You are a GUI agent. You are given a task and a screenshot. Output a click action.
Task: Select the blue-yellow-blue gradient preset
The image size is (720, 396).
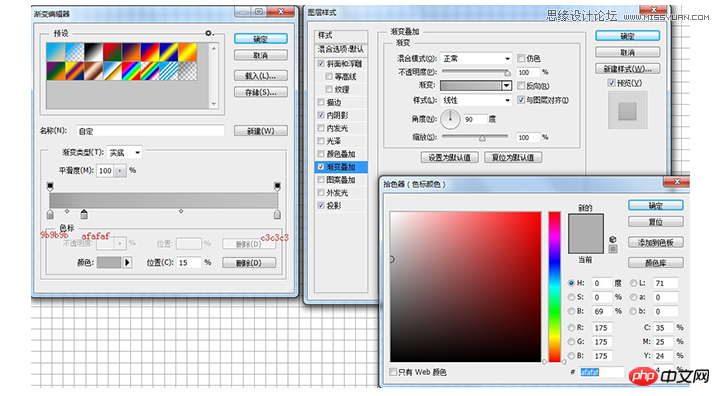tap(169, 52)
